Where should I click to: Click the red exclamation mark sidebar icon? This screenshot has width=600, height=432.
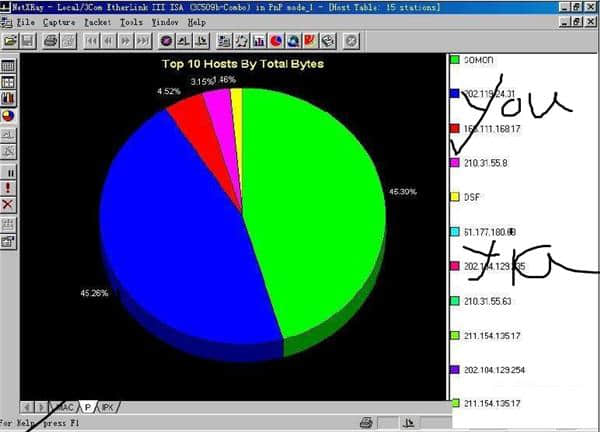click(x=8, y=187)
